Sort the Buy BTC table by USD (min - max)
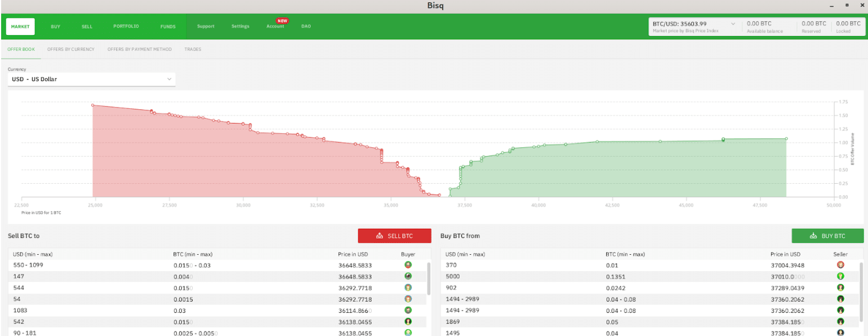The width and height of the screenshot is (868, 336). pos(465,254)
